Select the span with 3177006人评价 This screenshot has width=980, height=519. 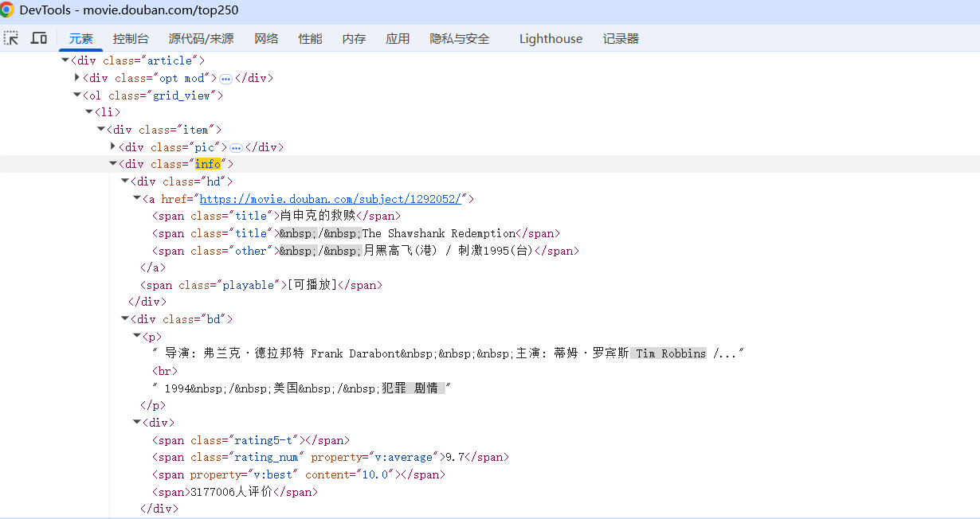coord(235,492)
